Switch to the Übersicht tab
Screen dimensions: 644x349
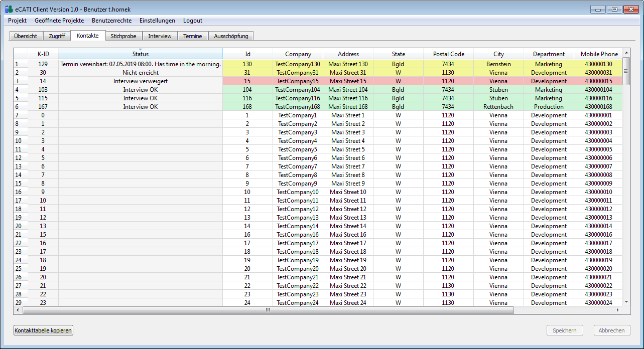tap(26, 36)
